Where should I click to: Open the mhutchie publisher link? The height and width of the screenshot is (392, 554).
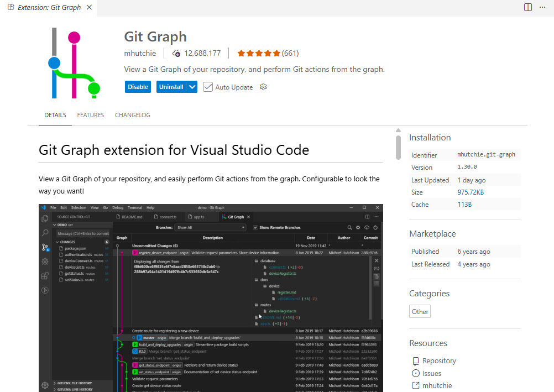point(140,54)
